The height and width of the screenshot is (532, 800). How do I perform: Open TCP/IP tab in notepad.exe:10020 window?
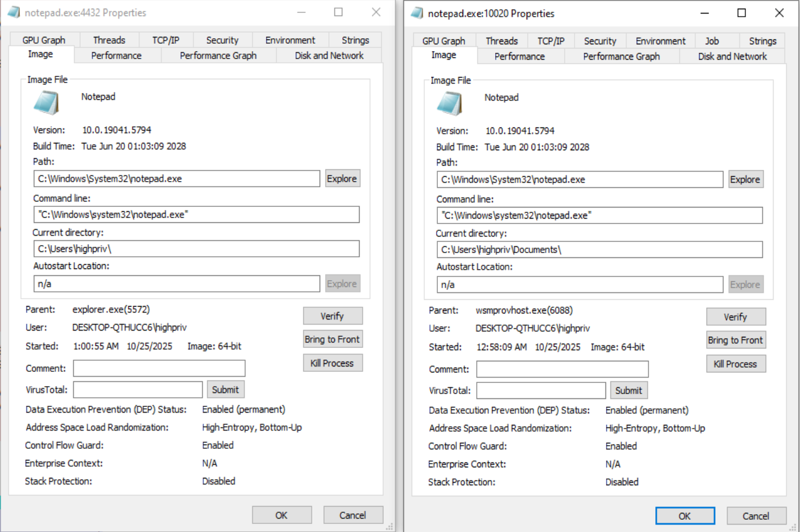[551, 41]
